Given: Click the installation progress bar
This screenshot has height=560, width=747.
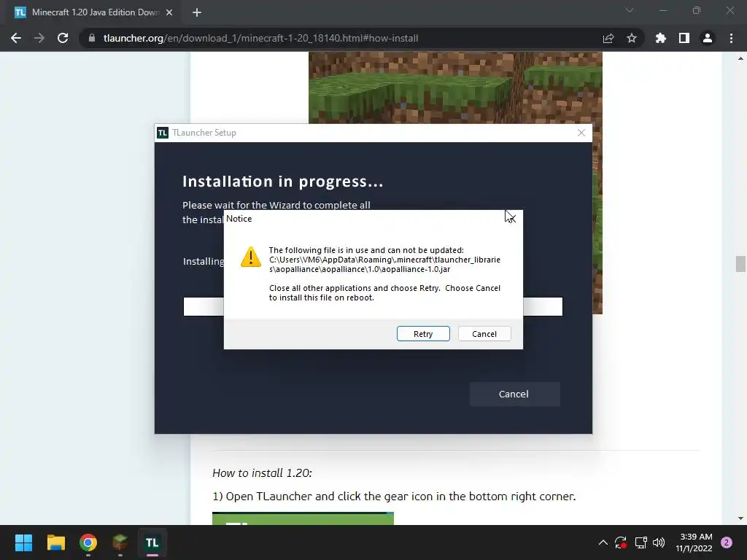Looking at the screenshot, I should click(x=373, y=307).
